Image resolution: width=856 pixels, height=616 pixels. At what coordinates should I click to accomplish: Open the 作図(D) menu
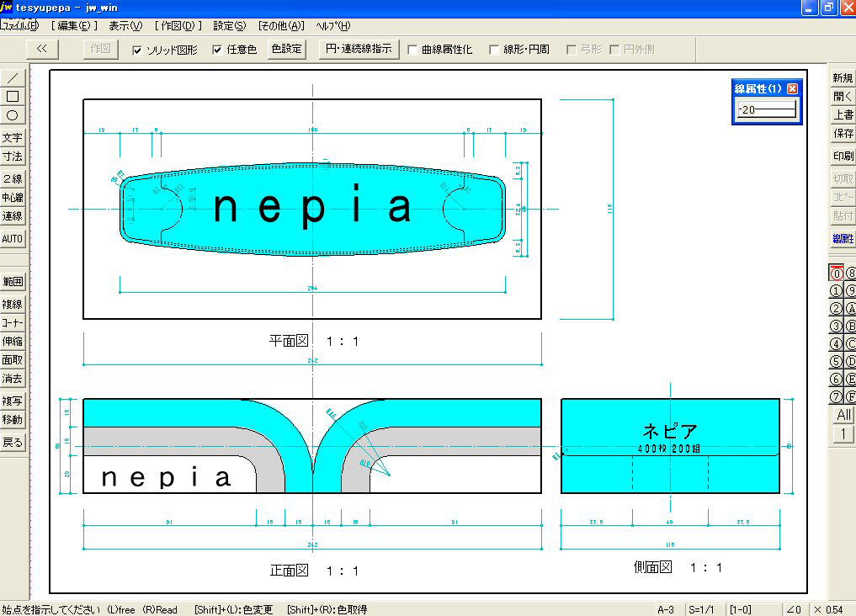tap(178, 25)
